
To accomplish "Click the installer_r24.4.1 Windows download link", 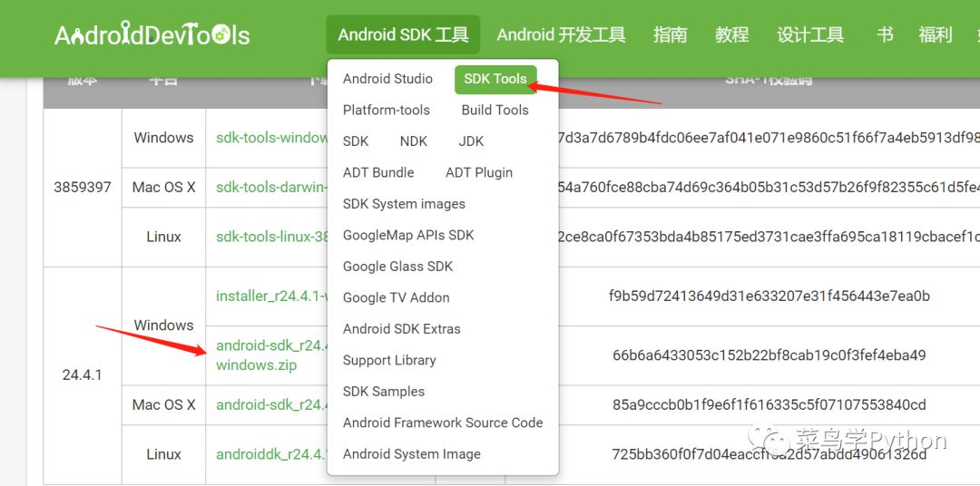I will [x=271, y=296].
